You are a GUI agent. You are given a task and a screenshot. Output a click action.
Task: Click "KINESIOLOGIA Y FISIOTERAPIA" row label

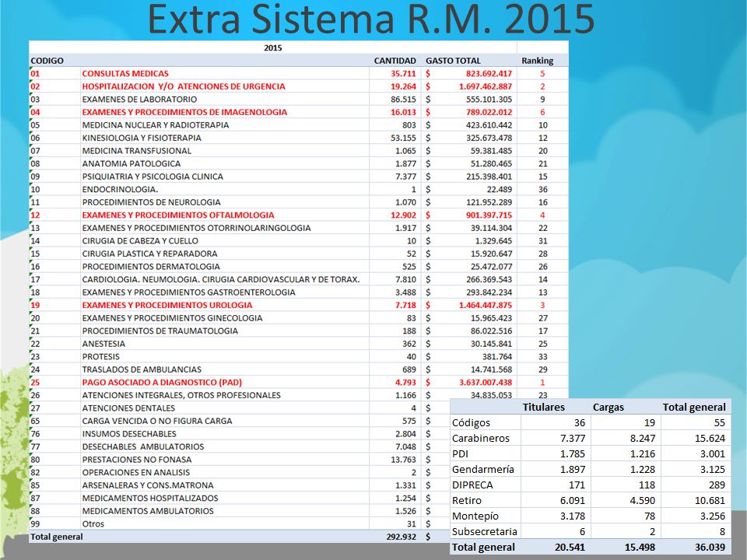pyautogui.click(x=142, y=138)
